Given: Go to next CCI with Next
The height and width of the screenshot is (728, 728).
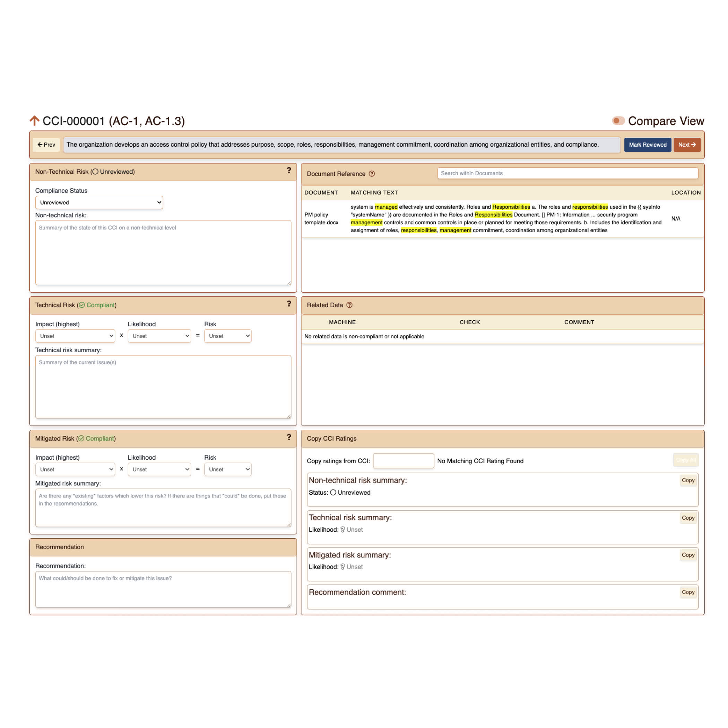Looking at the screenshot, I should pos(686,145).
